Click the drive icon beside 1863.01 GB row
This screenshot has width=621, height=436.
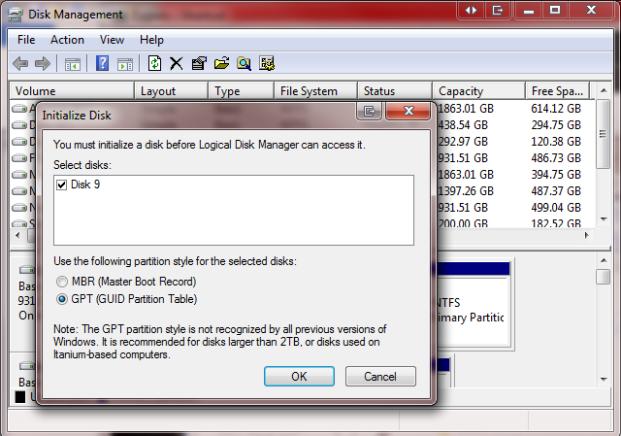[x=19, y=109]
